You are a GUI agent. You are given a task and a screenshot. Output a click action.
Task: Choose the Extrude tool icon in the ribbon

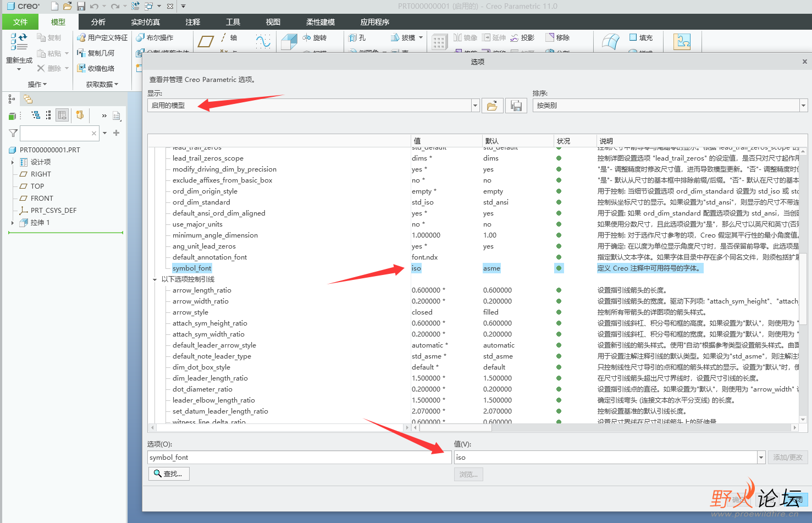(x=289, y=42)
